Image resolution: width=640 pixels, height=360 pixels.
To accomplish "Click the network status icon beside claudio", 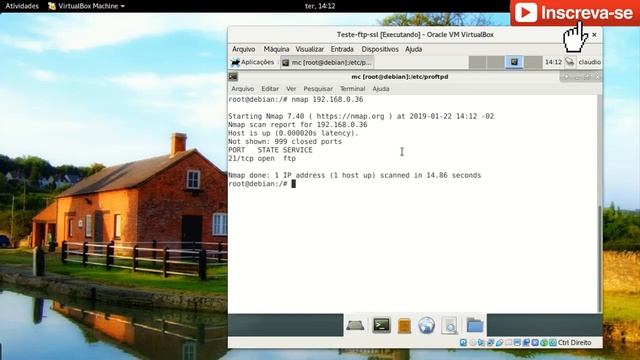I will [x=570, y=62].
